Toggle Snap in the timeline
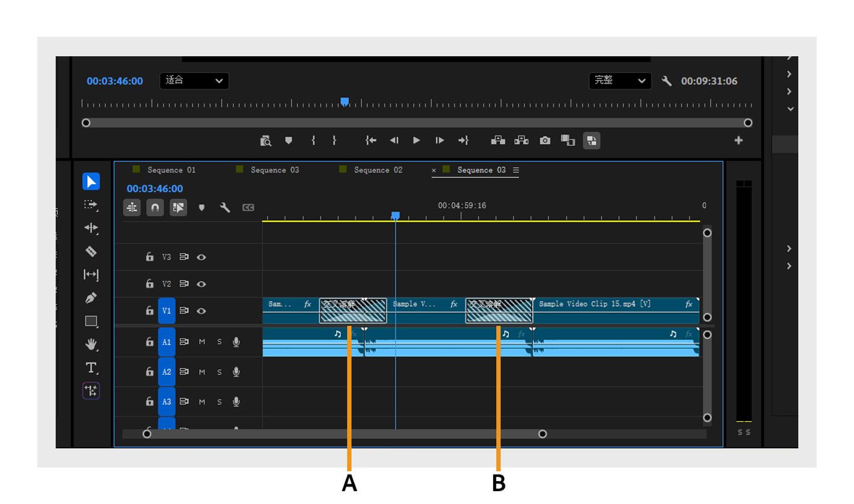 tap(155, 208)
